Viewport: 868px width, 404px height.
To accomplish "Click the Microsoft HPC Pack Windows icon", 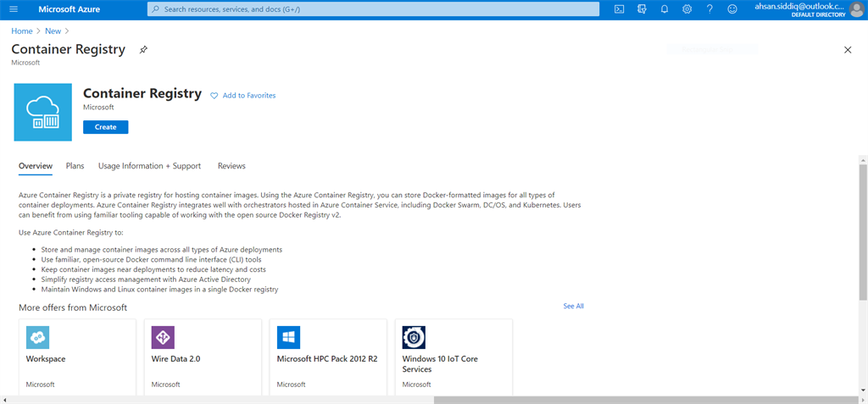I will pos(288,337).
